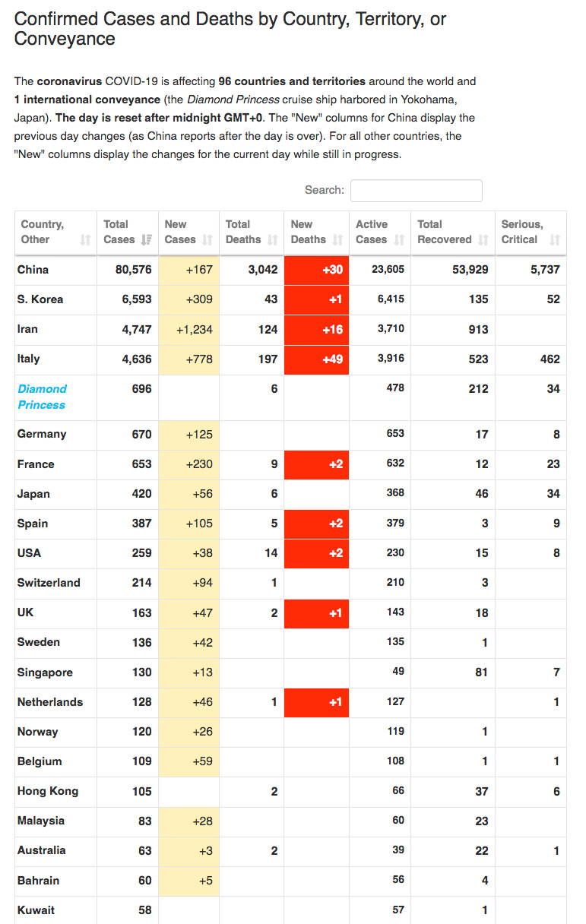Sort by Active Cases column arrows
Image resolution: width=586 pixels, height=924 pixels.
[x=399, y=240]
